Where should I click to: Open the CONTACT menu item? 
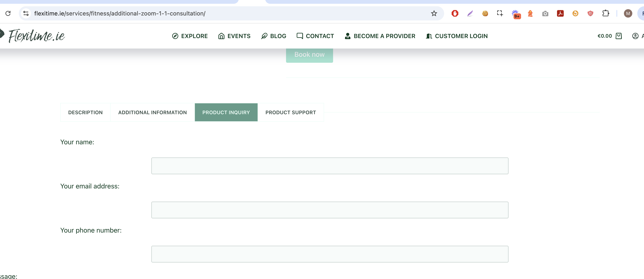point(315,36)
